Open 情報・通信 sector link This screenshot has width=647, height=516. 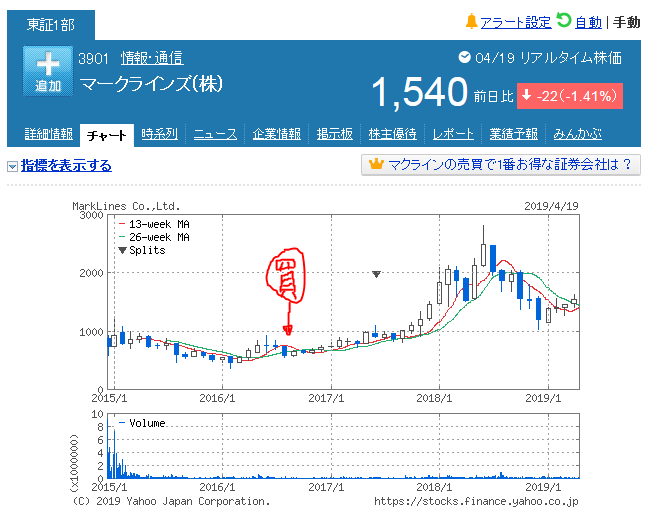152,58
